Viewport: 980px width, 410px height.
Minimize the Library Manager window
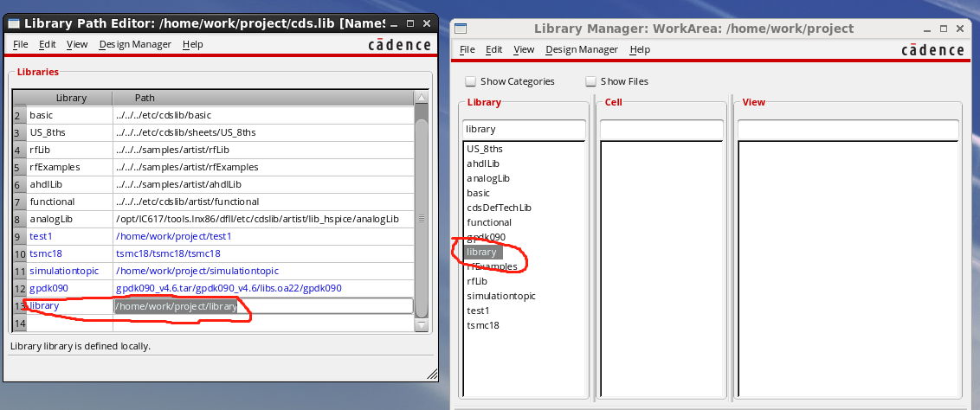pos(928,29)
